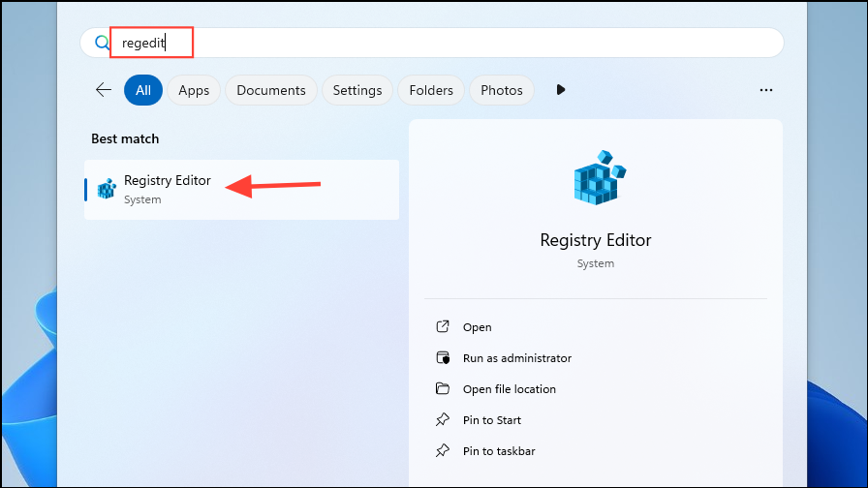Viewport: 868px width, 488px height.
Task: Switch to the Folders filter tab
Action: coord(431,90)
